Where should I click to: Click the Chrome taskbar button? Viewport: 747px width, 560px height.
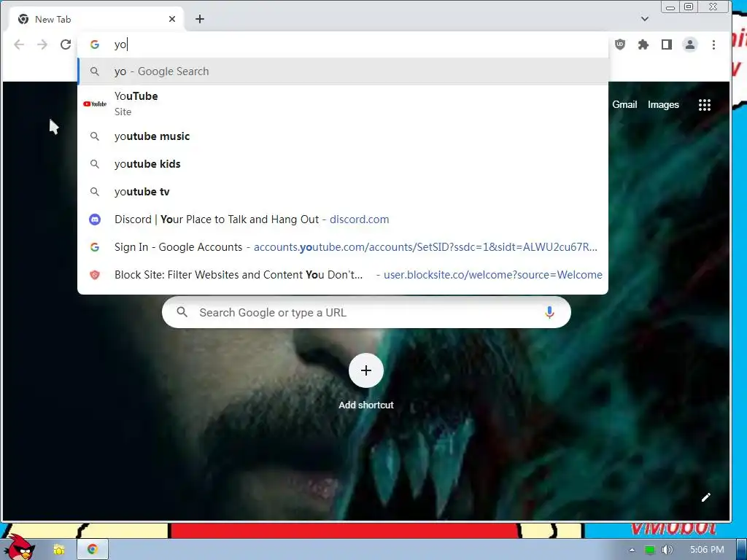pyautogui.click(x=93, y=550)
